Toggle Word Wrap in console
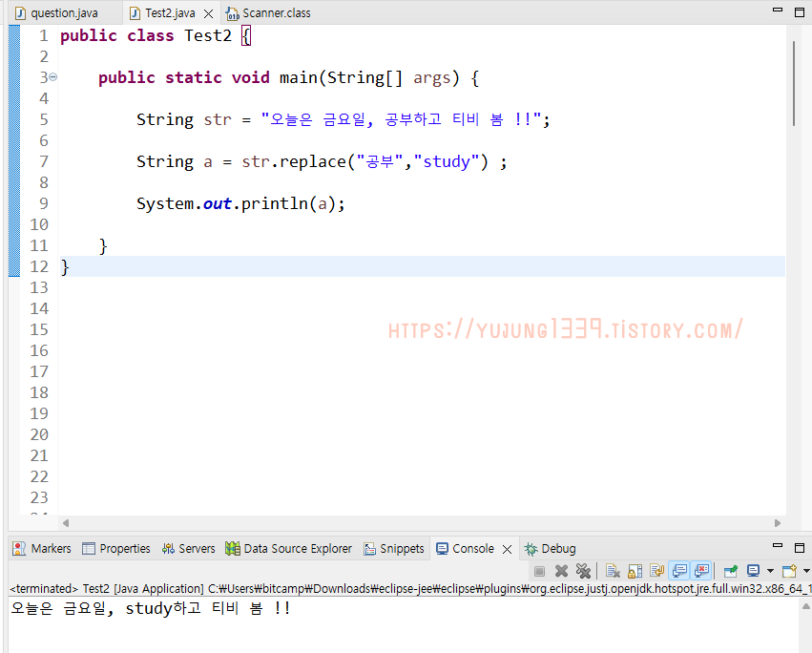Screen dimensions: 812x653 click(656, 571)
